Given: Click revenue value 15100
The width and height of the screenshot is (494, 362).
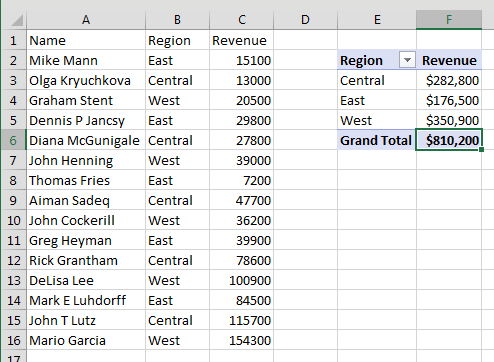Looking at the screenshot, I should pos(242,60).
